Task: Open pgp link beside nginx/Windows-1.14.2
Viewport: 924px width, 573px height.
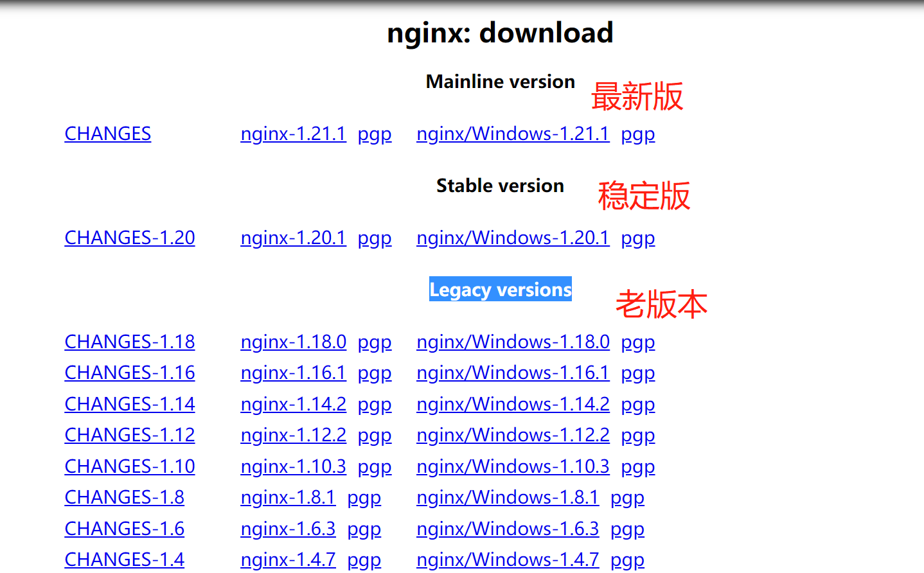Action: pyautogui.click(x=638, y=404)
